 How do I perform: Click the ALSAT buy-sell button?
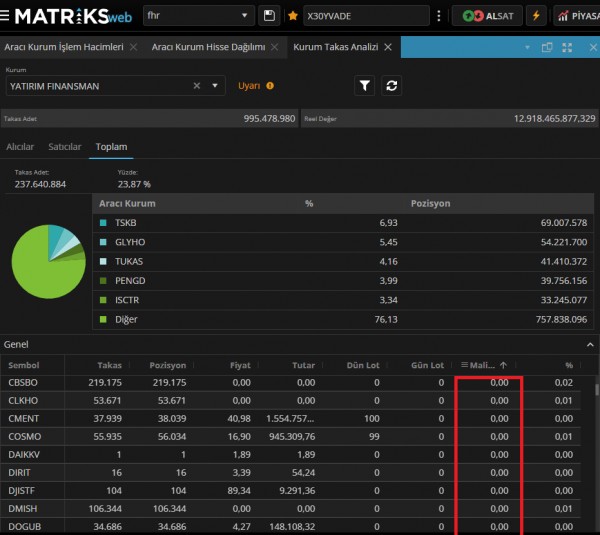pos(487,16)
